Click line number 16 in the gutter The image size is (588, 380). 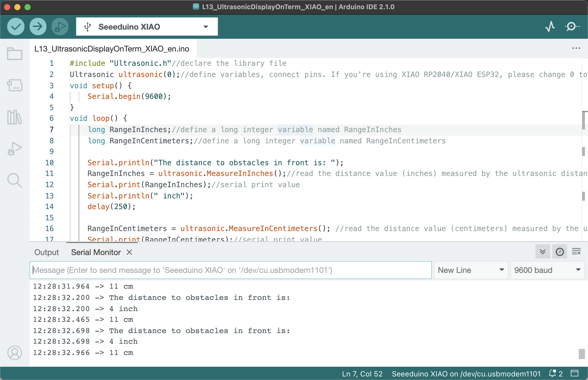pos(50,229)
